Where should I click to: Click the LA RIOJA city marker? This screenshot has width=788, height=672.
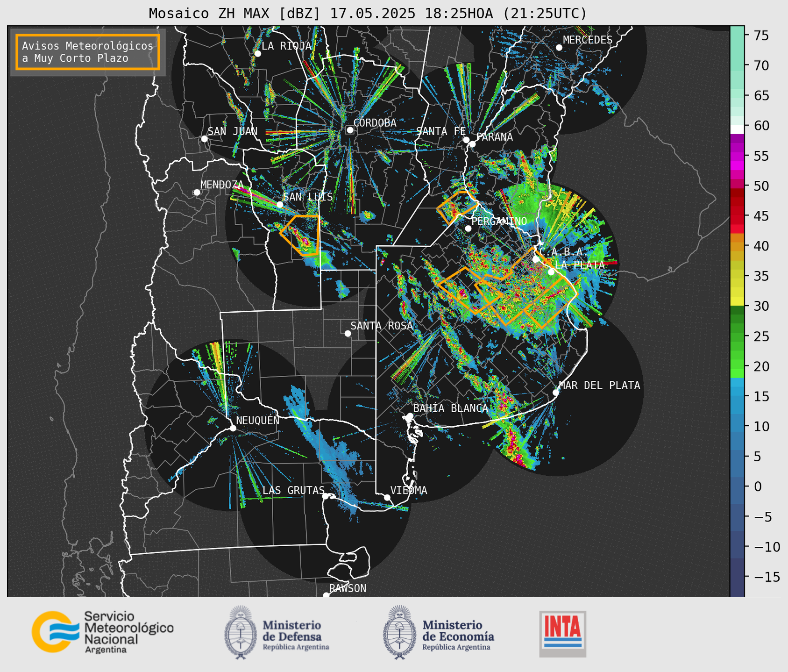pos(257,54)
